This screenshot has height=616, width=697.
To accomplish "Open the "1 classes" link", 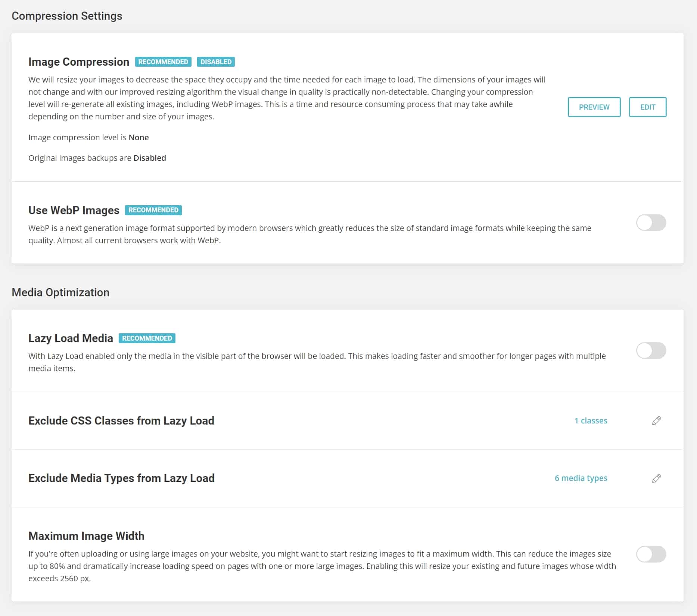I will pyautogui.click(x=591, y=420).
